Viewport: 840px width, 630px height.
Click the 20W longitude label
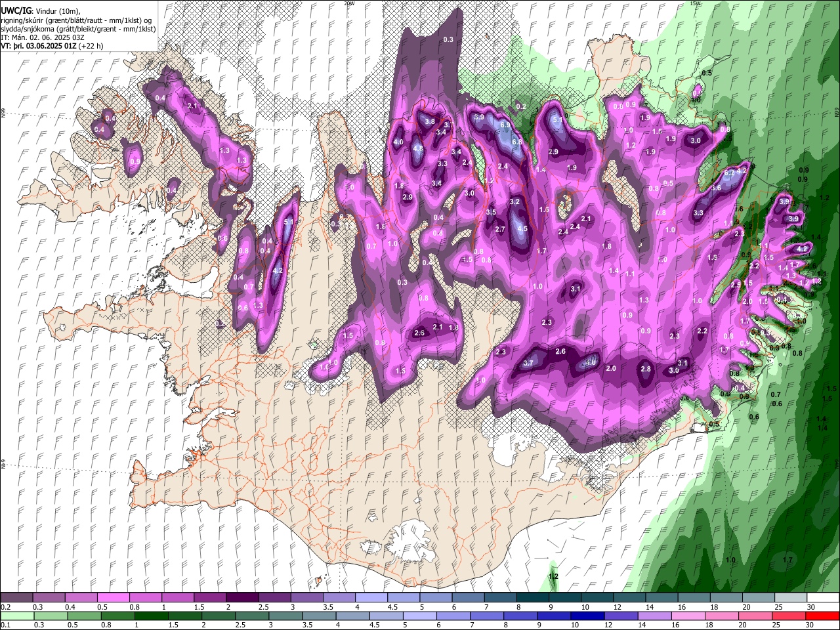click(x=348, y=3)
